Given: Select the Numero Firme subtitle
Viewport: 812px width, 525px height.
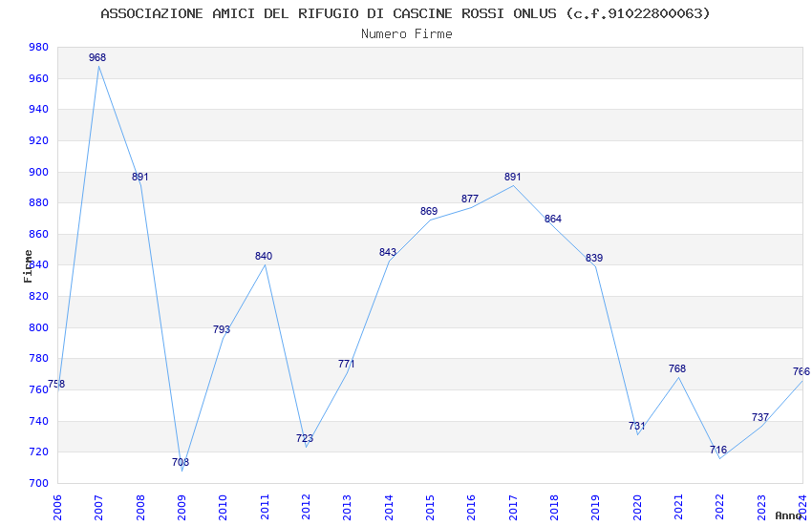Looking at the screenshot, I should (407, 34).
